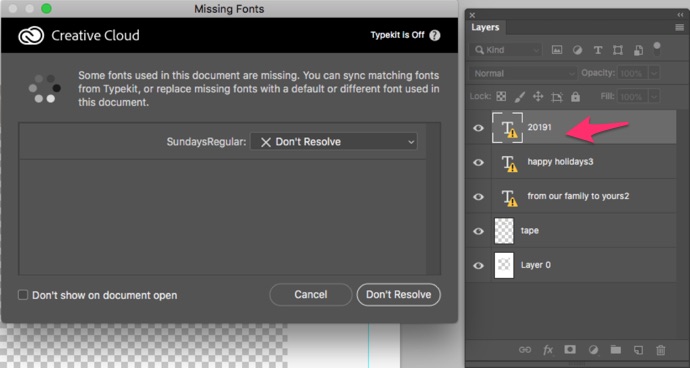Select the happy holidays3 layer thumbnail

tap(509, 162)
